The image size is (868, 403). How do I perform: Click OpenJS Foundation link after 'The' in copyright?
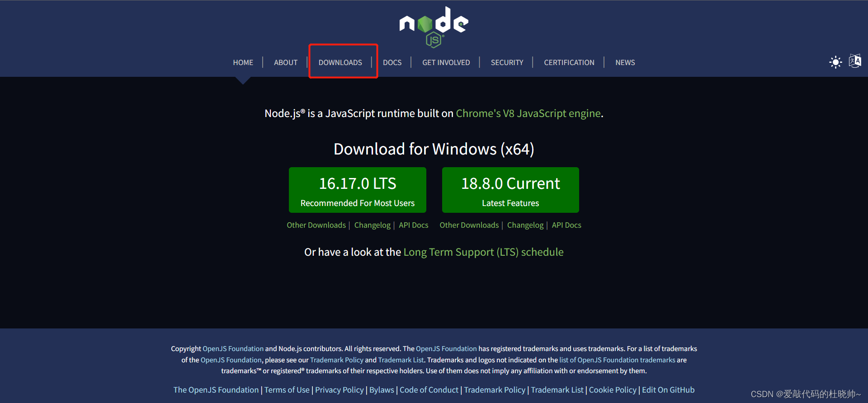pyautogui.click(x=446, y=349)
